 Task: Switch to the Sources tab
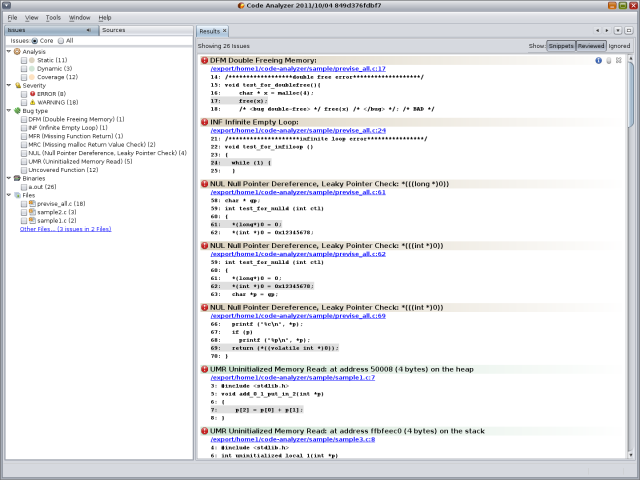(146, 30)
